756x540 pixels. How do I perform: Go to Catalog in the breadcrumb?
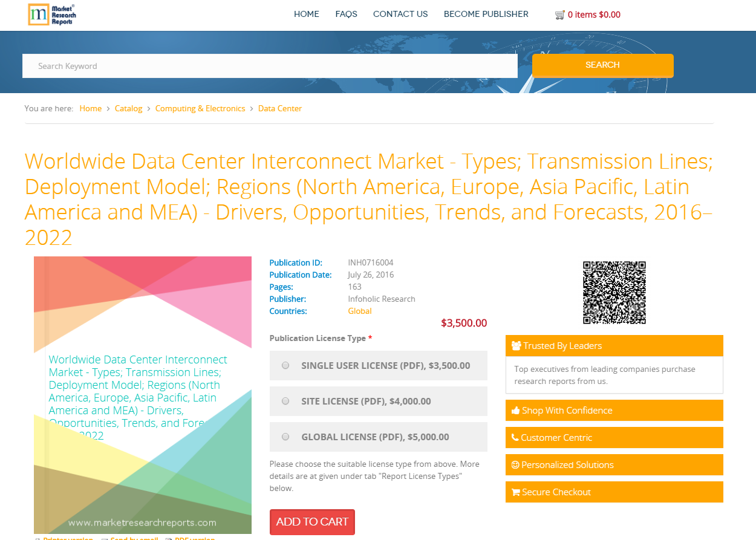pyautogui.click(x=128, y=108)
